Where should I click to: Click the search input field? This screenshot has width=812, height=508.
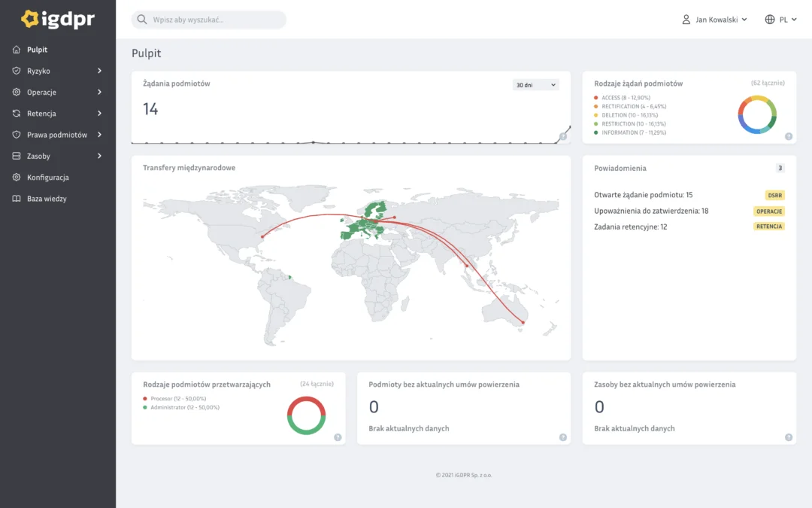coord(209,20)
